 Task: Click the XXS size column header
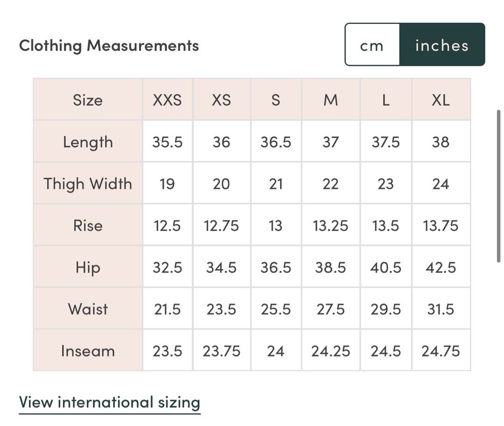tap(167, 100)
